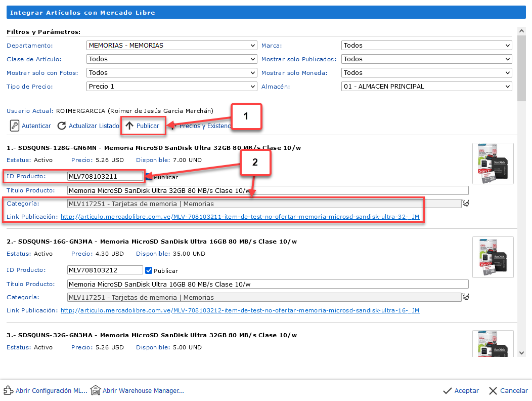Toggle Publicar checkbox for MLV708103212

[149, 270]
